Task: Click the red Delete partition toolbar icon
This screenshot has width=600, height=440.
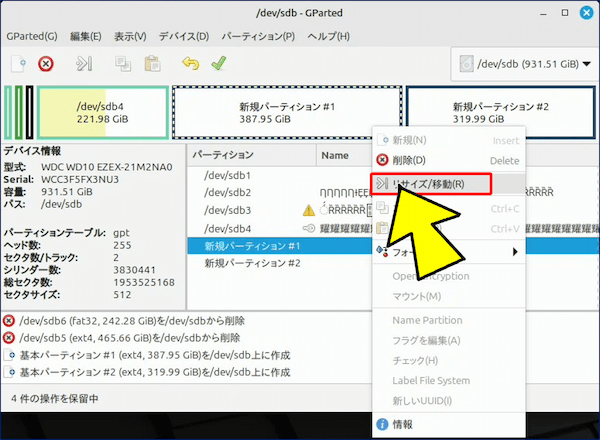Action: point(46,64)
